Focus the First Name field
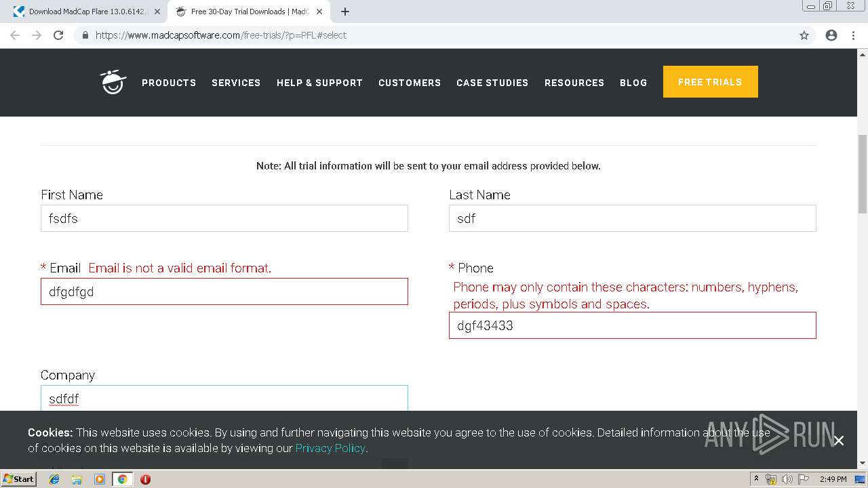The width and height of the screenshot is (868, 488). click(224, 218)
